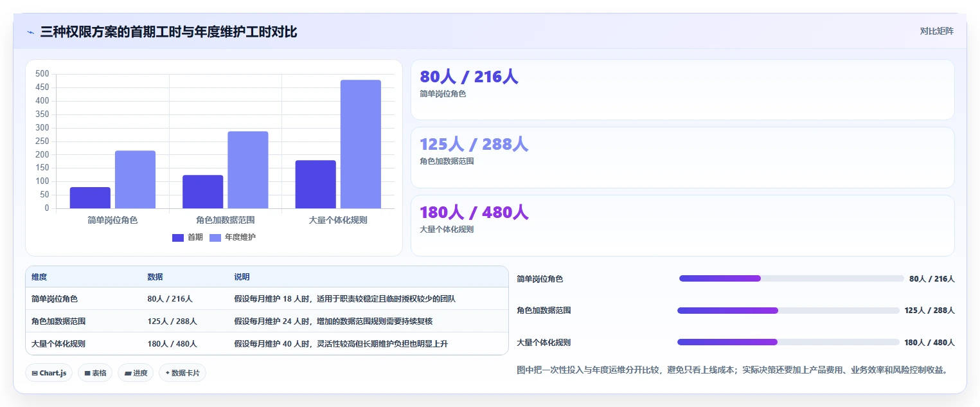Toggle the 年度维护 legend swatch
This screenshot has height=407, width=980.
215,237
